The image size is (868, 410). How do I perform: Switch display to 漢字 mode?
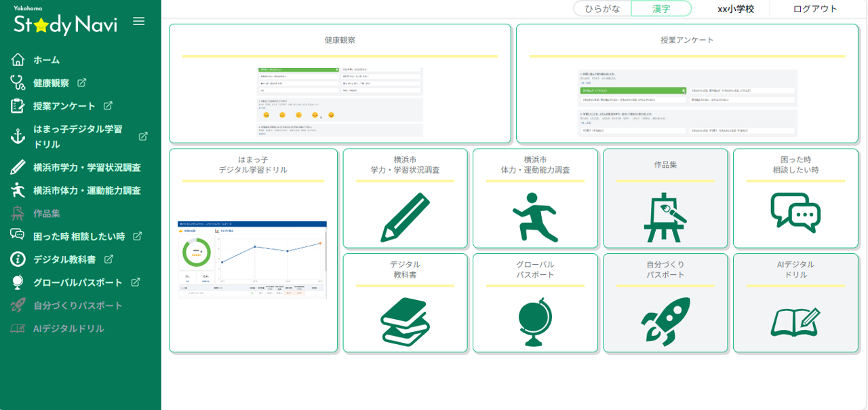(x=661, y=9)
